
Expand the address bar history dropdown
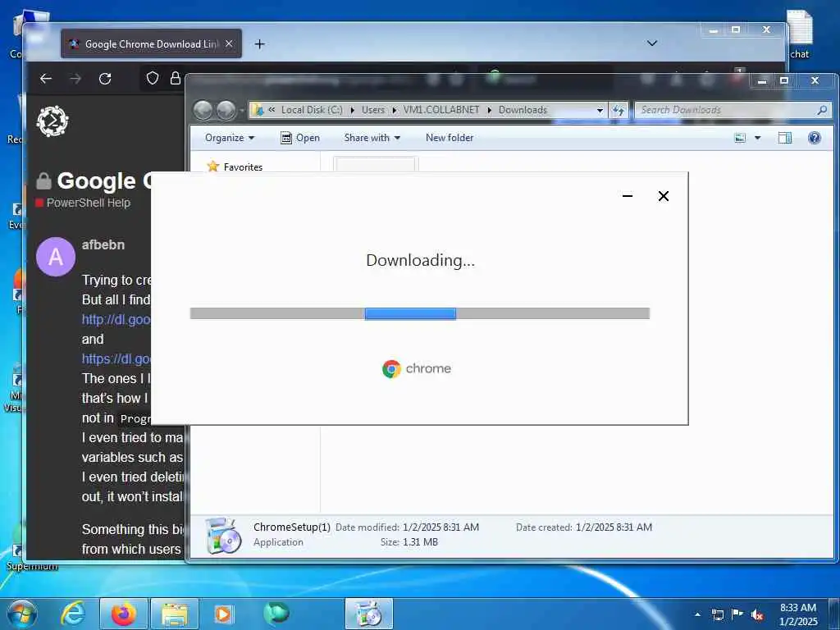(600, 111)
